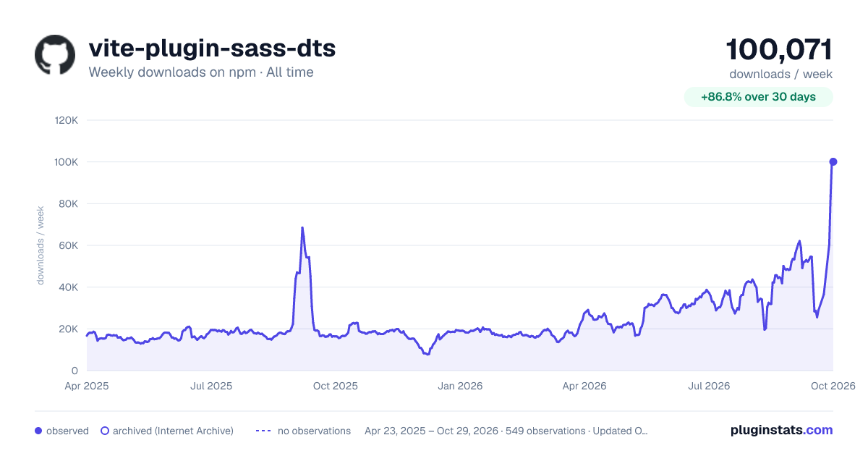Click the 80K y-axis label
Viewport: 868px width, 456px height.
coord(69,204)
